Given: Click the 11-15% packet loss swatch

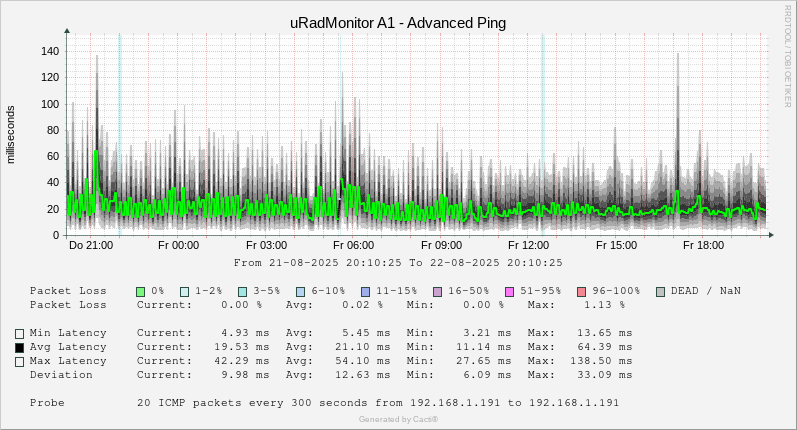Looking at the screenshot, I should (365, 292).
